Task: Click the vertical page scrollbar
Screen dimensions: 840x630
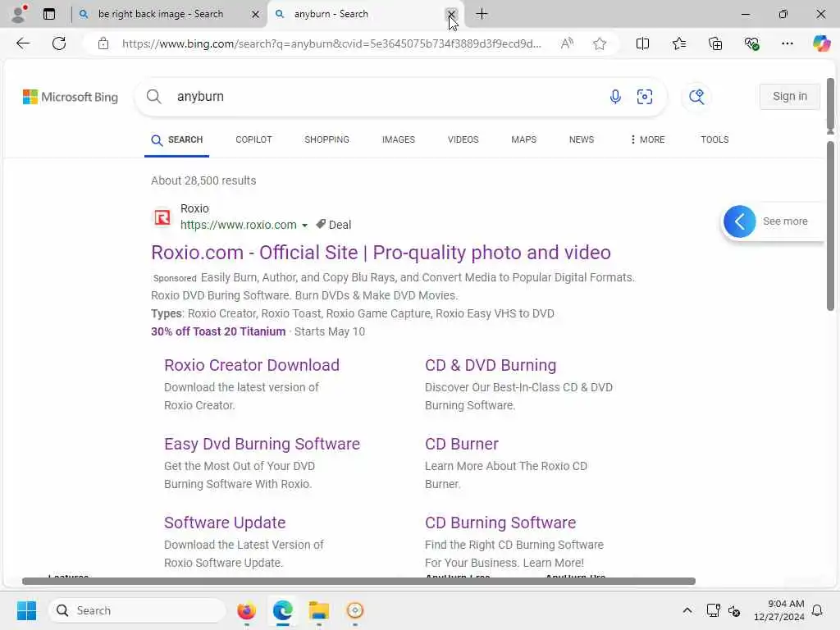Action: 830,226
